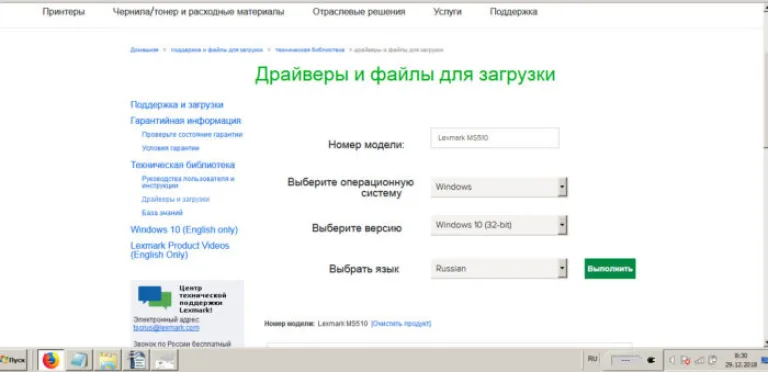Click the RU language indicator
Screen dimensions: 768x372
pos(593,359)
